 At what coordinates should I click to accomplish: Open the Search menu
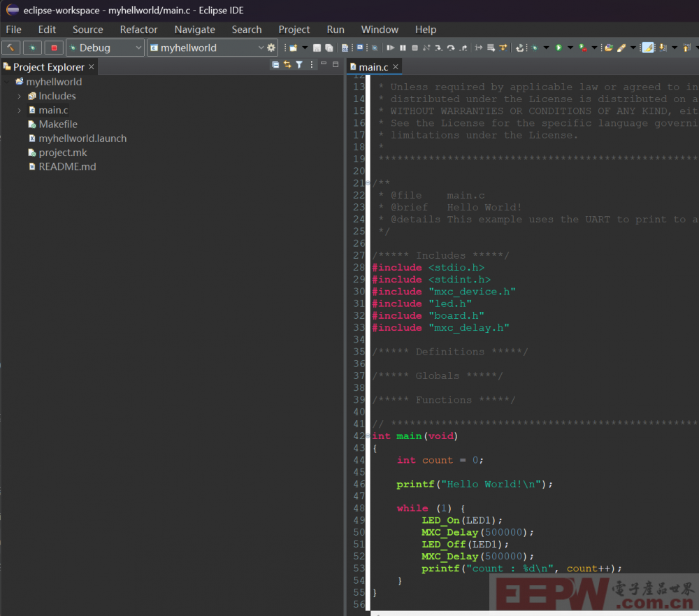point(247,29)
